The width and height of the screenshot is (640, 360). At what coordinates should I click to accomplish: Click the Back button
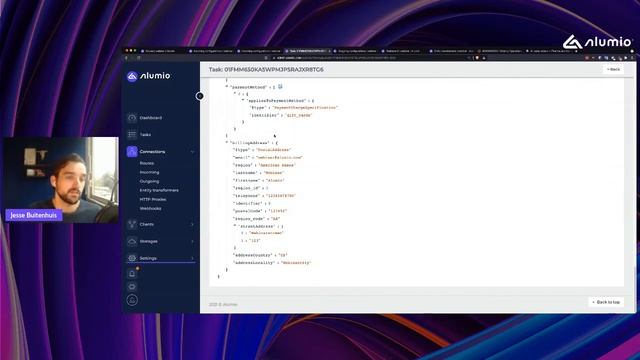tap(613, 69)
